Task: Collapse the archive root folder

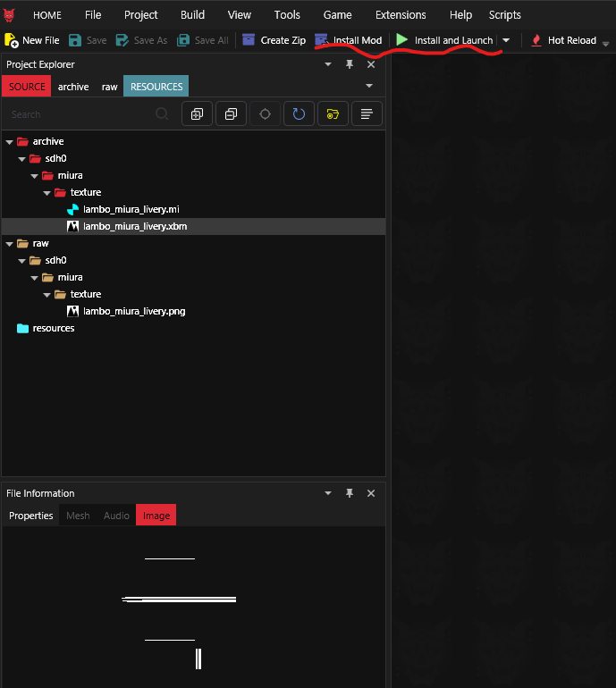Action: coord(10,141)
